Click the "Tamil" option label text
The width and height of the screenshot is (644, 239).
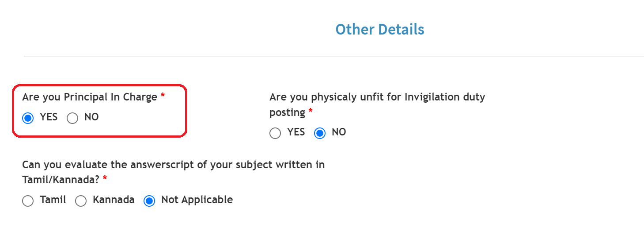53,200
